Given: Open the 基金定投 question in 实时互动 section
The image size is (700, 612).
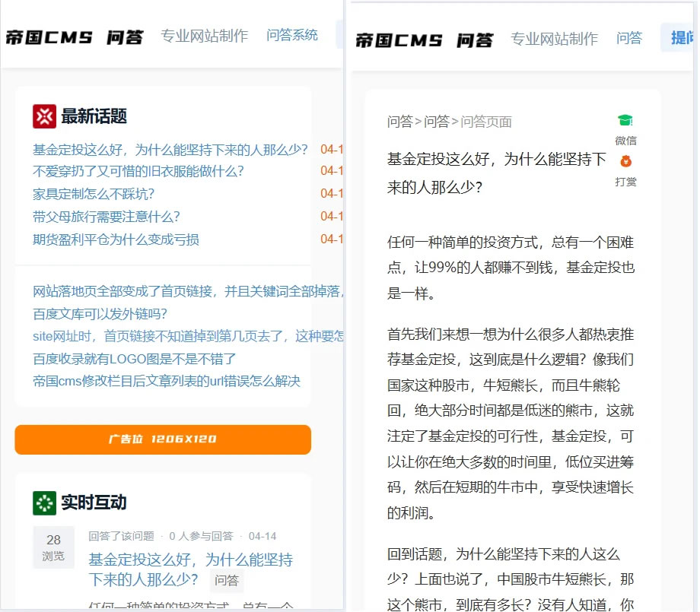Looking at the screenshot, I should click(x=191, y=569).
